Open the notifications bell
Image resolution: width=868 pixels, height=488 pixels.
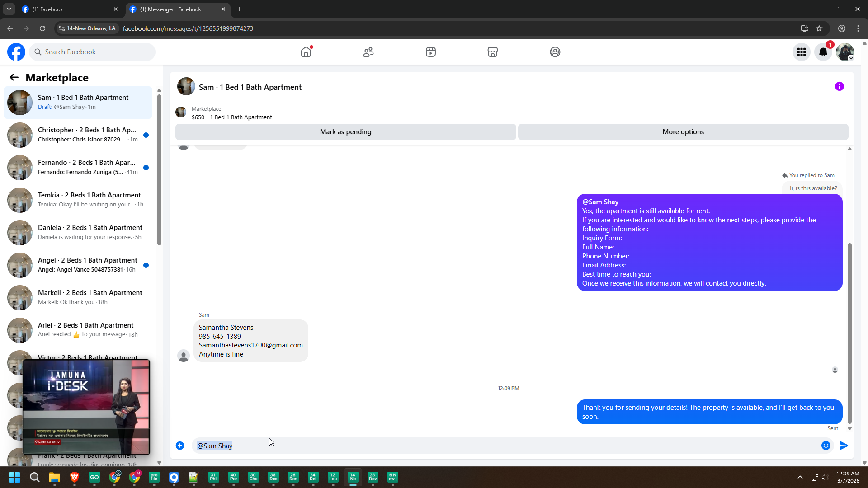[823, 52]
